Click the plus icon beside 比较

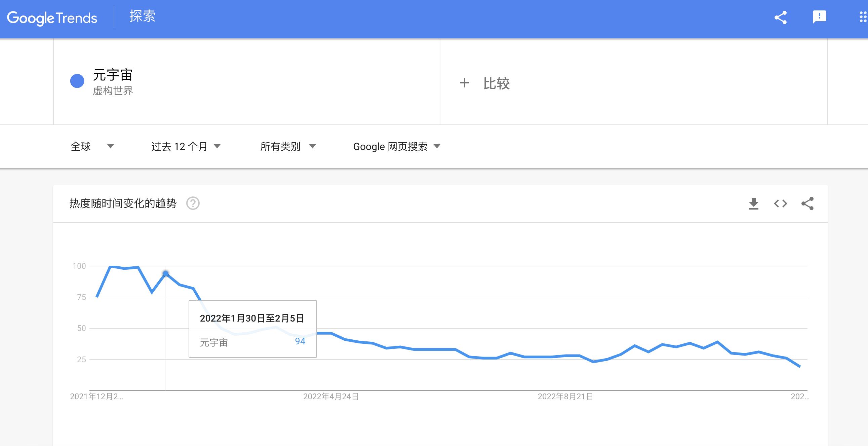[x=464, y=83]
